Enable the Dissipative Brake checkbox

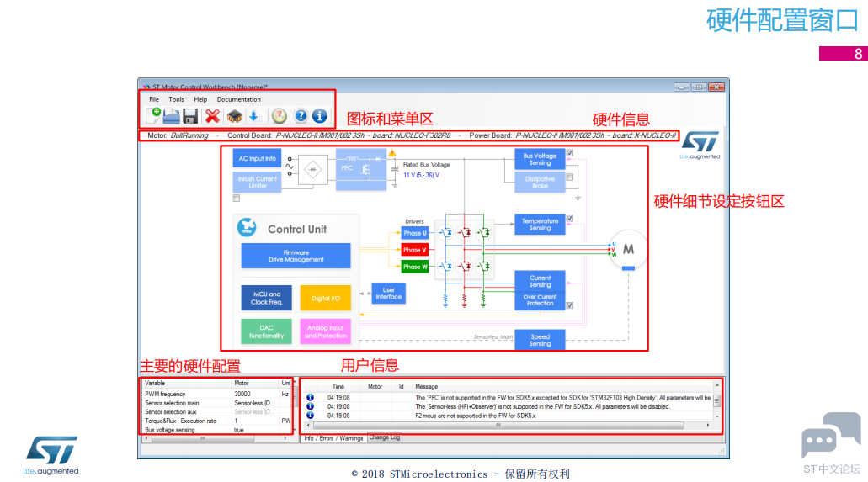[570, 177]
